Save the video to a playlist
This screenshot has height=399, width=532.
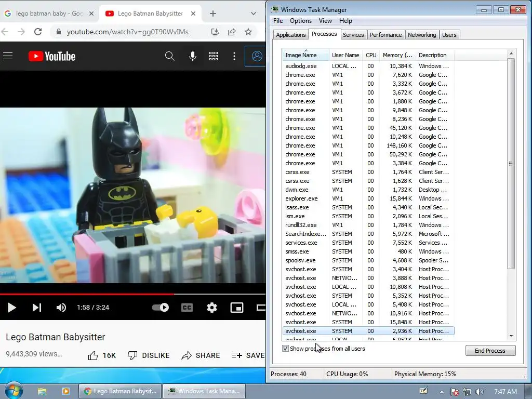click(248, 355)
